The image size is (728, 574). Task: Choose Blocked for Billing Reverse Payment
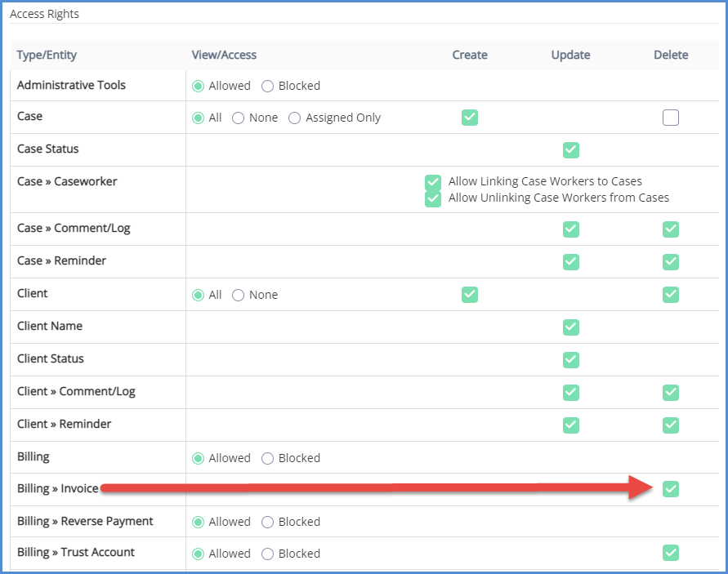(x=268, y=522)
